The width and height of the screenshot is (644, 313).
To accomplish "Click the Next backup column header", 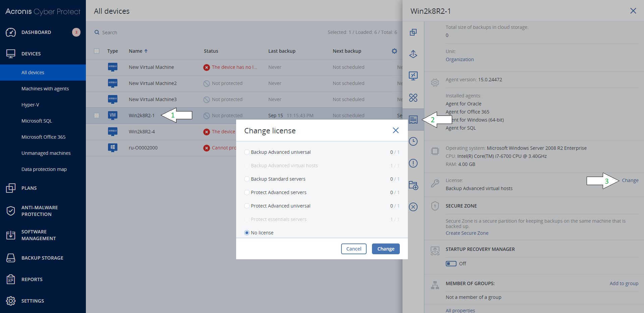I will 347,51.
